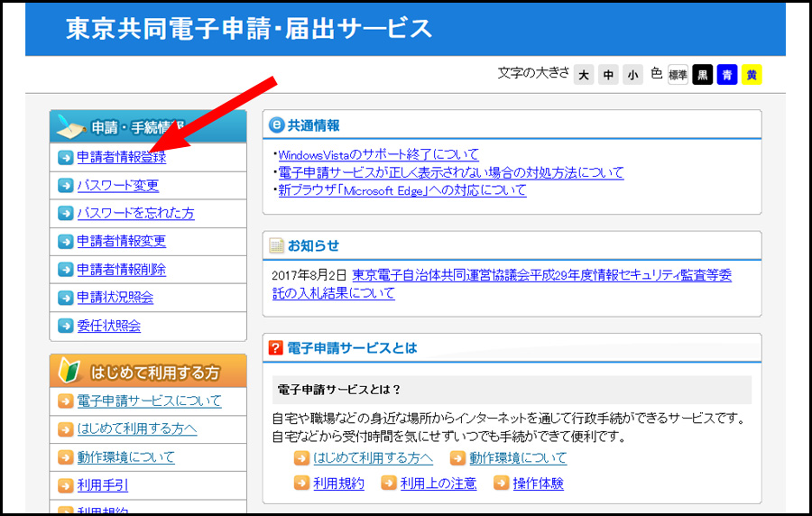This screenshot has width=812, height=516.
Task: Set text size to 小 (small)
Action: click(632, 75)
